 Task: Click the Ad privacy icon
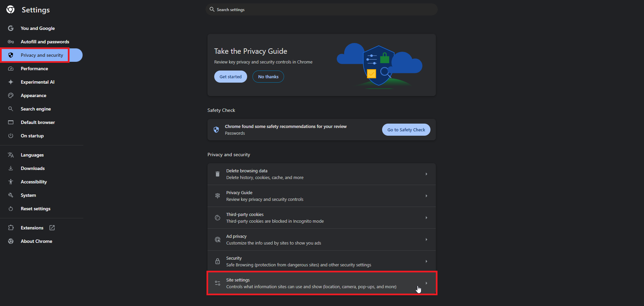coord(218,239)
